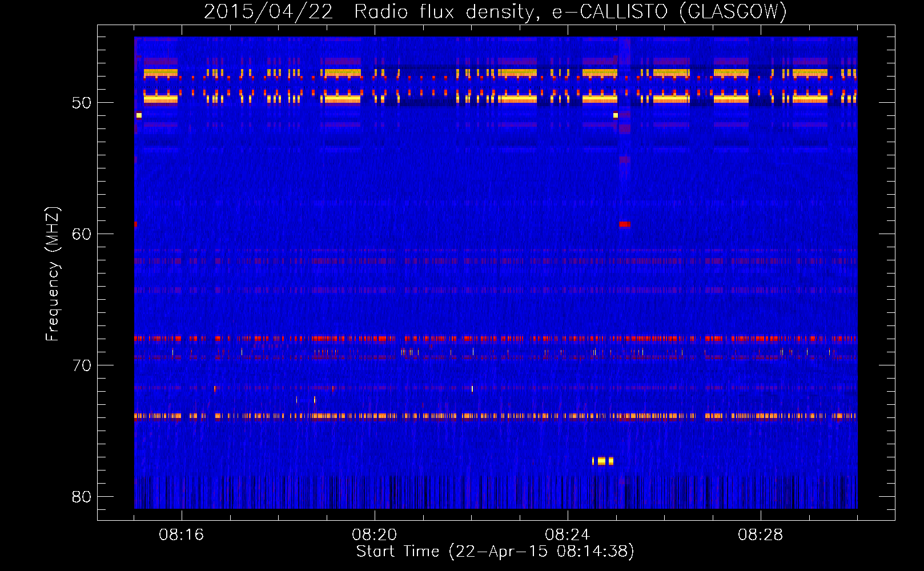Click the 'Frequency (MHZ)' axis label
This screenshot has width=924, height=571.
pos(52,274)
